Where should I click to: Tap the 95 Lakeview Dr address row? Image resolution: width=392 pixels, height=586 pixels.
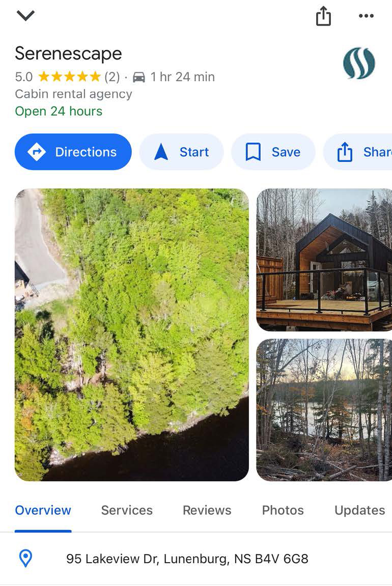click(196, 559)
